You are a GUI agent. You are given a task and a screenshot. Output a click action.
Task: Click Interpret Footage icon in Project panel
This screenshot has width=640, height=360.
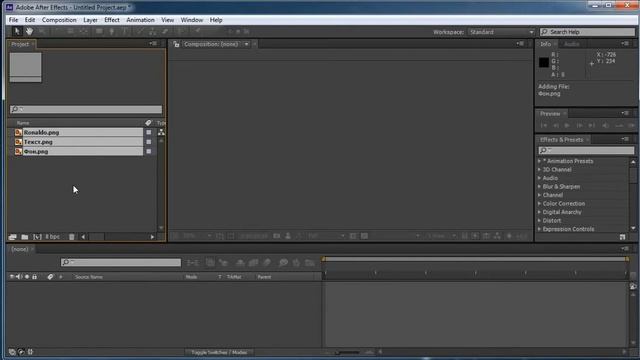coord(12,237)
